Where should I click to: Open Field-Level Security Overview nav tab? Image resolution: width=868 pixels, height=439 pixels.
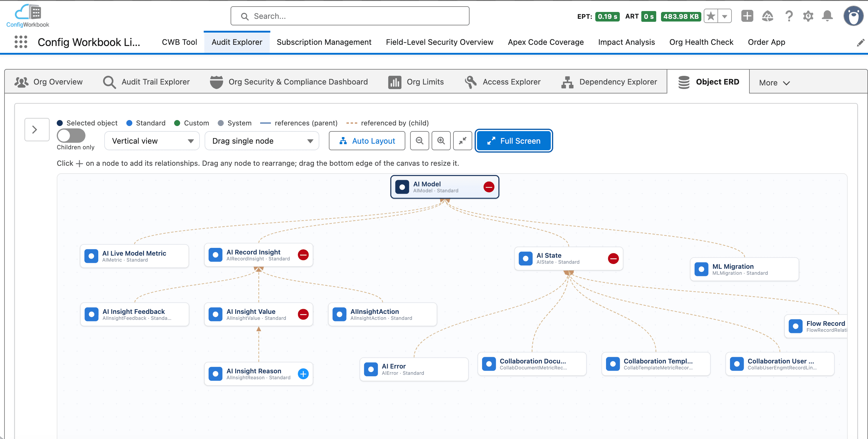439,42
